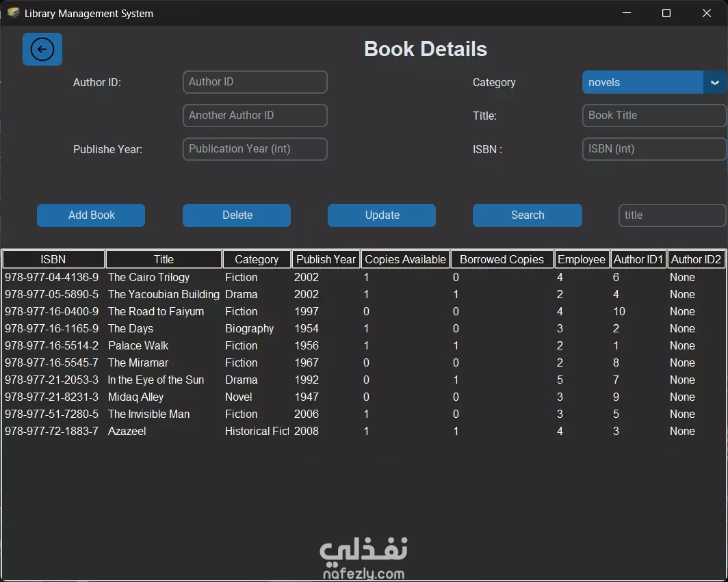Select Midaq Alley title cell

pyautogui.click(x=135, y=397)
